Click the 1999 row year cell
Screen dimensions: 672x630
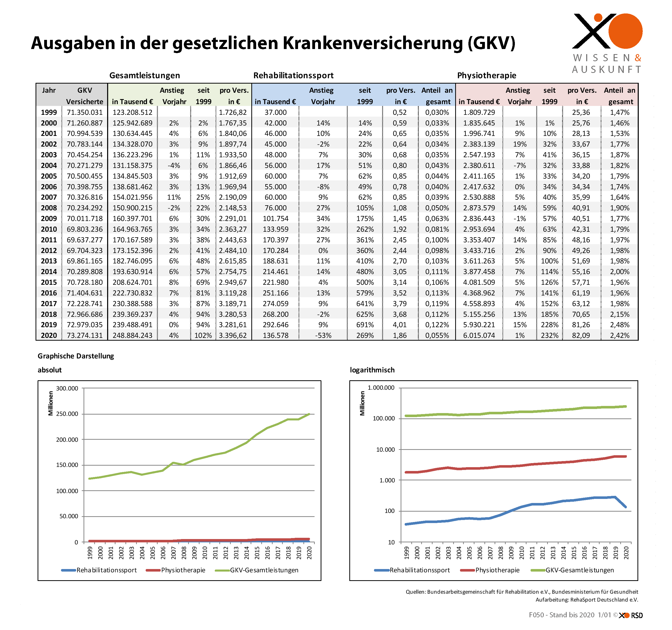pos(49,112)
